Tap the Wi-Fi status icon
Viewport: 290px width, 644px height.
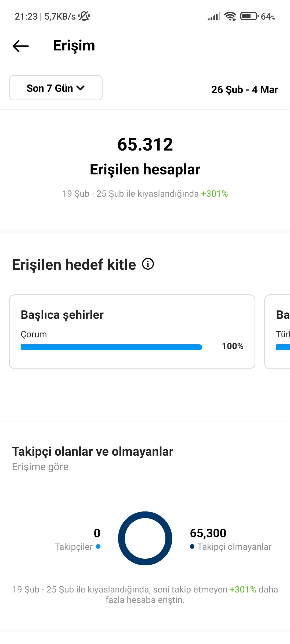click(x=230, y=16)
